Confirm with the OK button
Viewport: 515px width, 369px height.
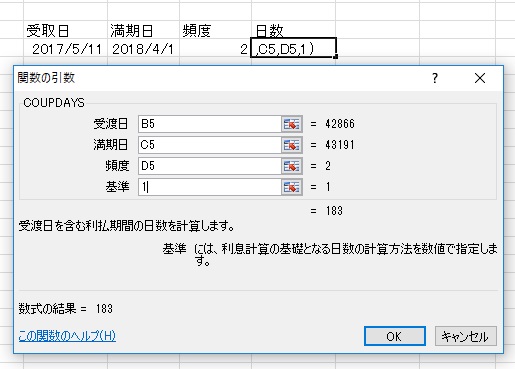(395, 336)
